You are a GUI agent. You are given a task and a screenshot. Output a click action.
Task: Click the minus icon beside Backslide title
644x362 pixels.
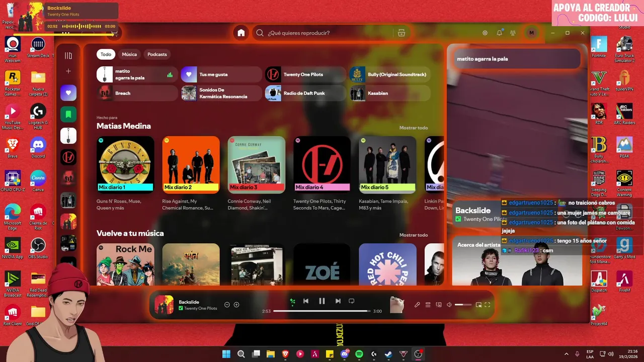(227, 305)
